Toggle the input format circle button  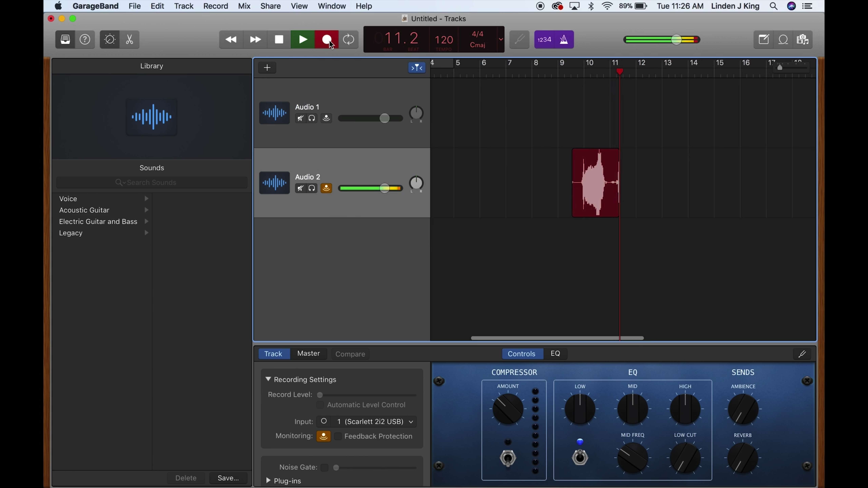324,421
